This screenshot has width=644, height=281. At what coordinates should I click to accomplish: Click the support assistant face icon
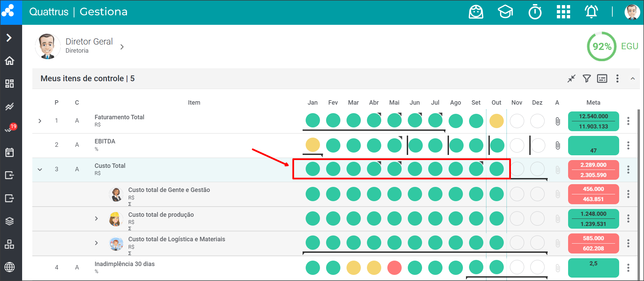(x=476, y=12)
